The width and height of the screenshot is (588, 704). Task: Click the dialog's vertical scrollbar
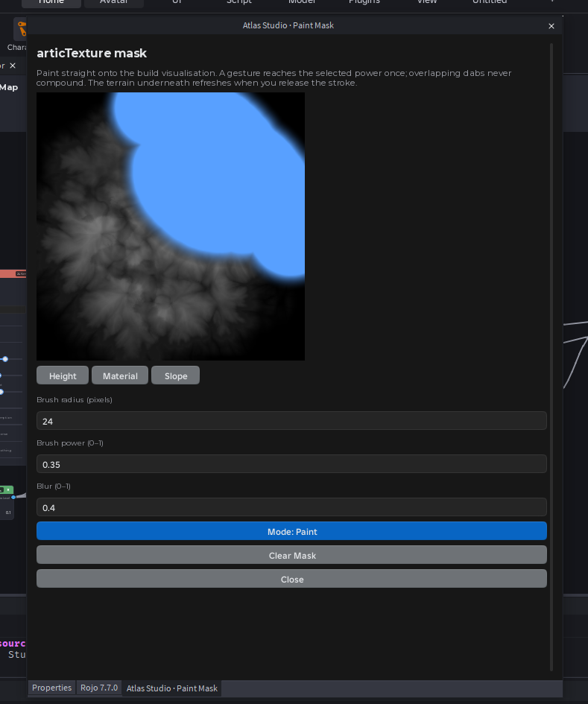click(x=551, y=357)
